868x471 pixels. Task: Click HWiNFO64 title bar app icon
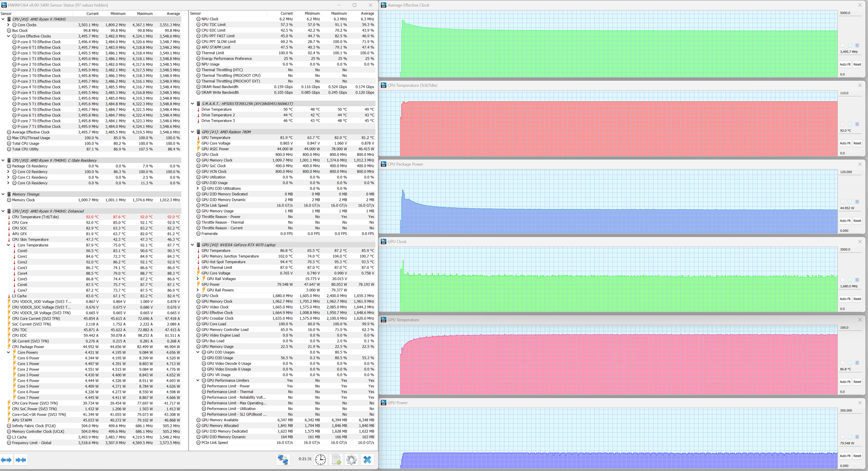[4, 5]
